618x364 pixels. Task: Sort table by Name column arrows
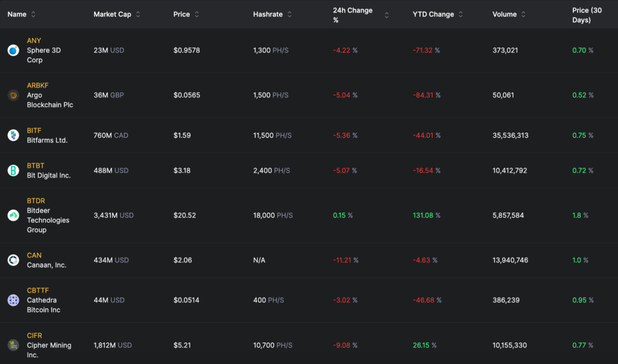(33, 14)
